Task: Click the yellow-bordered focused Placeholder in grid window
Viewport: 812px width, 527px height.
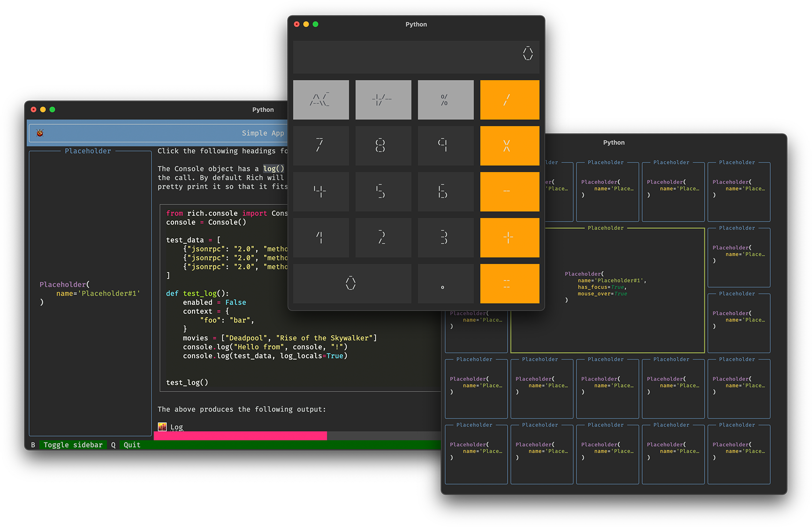Action: [607, 290]
